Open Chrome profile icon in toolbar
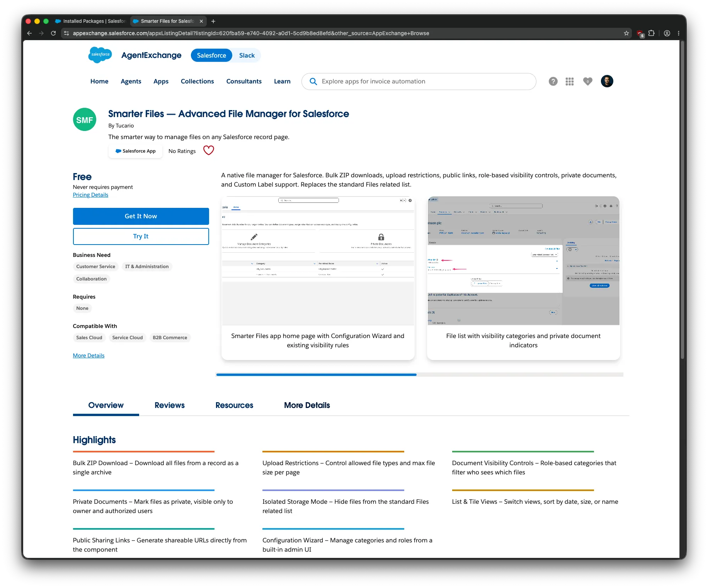The image size is (708, 588). (667, 33)
